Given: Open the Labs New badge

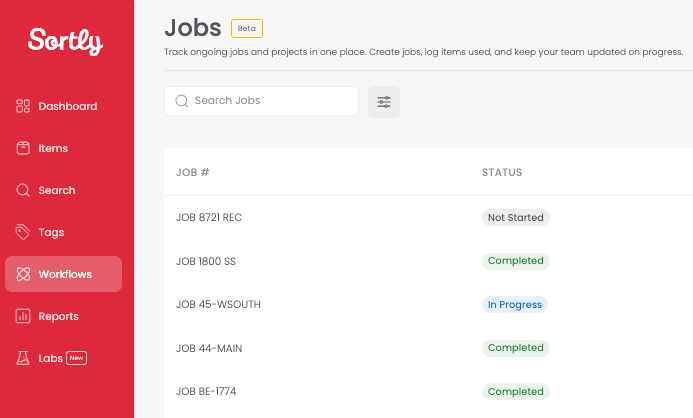Looking at the screenshot, I should 76,358.
